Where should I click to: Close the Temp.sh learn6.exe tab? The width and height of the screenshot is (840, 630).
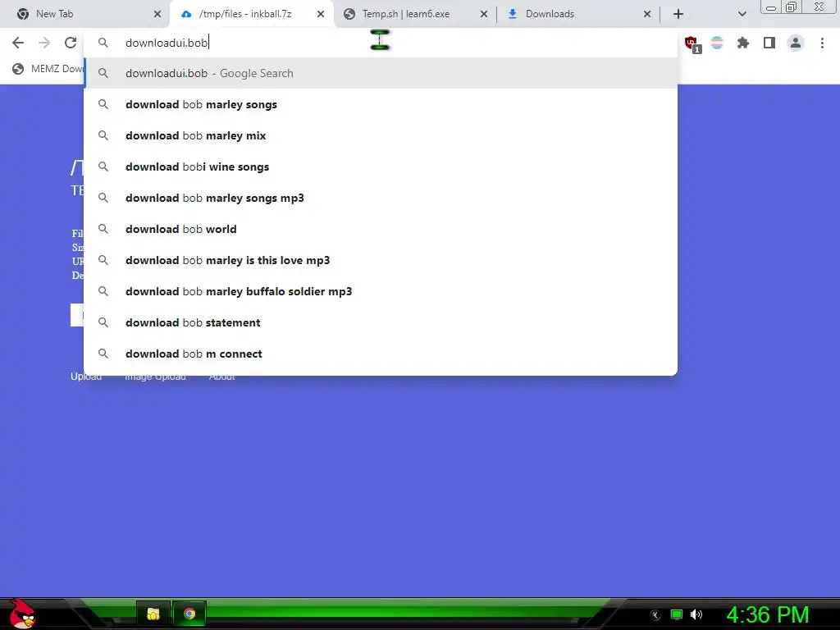click(484, 14)
